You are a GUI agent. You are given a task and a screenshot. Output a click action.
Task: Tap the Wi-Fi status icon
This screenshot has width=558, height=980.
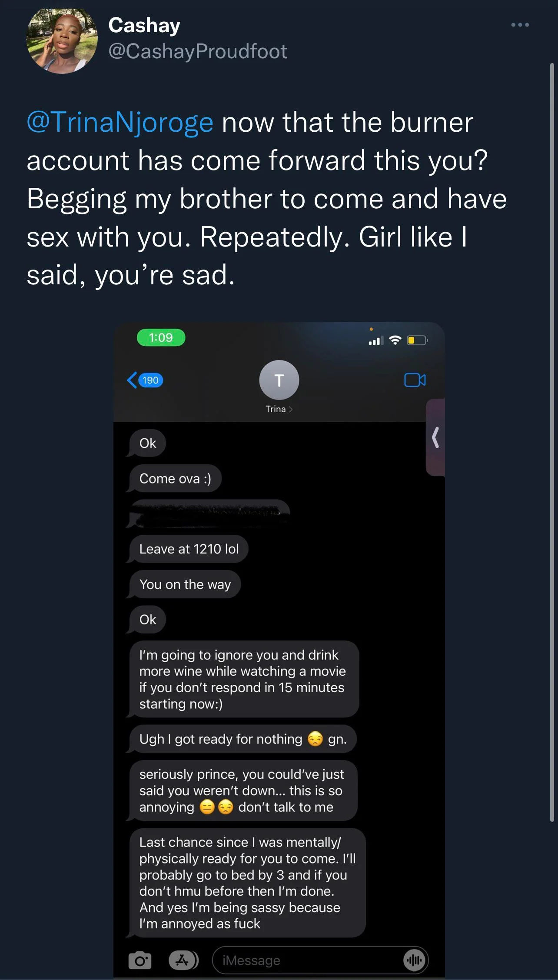[395, 340]
